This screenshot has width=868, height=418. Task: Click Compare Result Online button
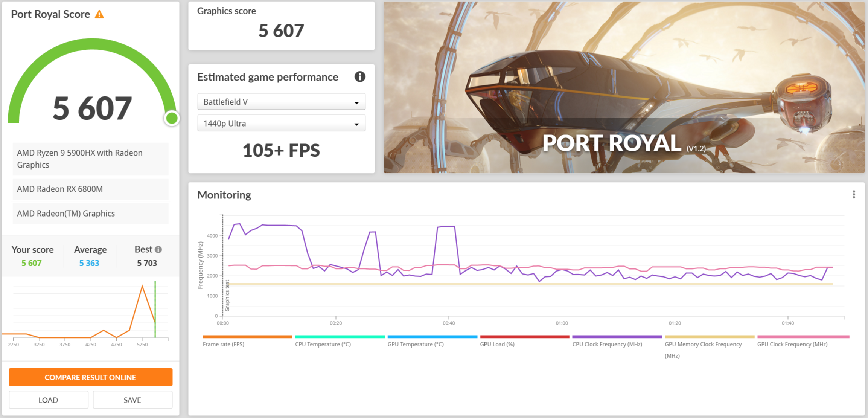point(91,377)
